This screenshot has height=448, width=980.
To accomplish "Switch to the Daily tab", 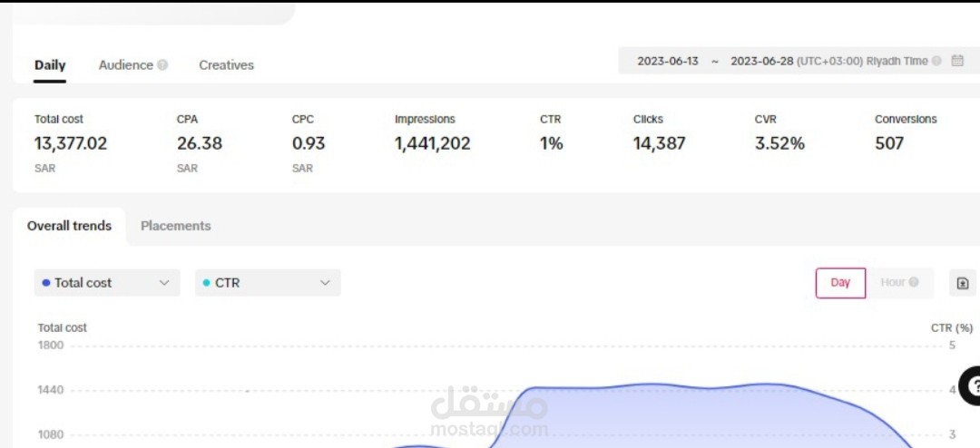I will coord(50,65).
